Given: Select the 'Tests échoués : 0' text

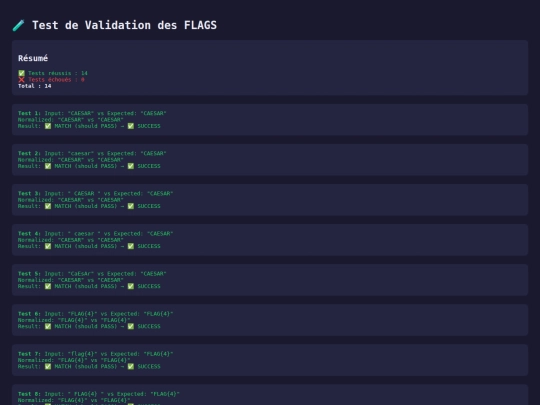Looking at the screenshot, I should (x=56, y=80).
